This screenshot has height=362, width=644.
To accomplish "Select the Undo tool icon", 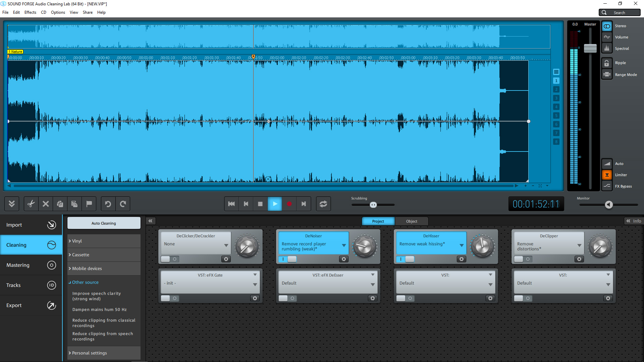I will point(108,204).
